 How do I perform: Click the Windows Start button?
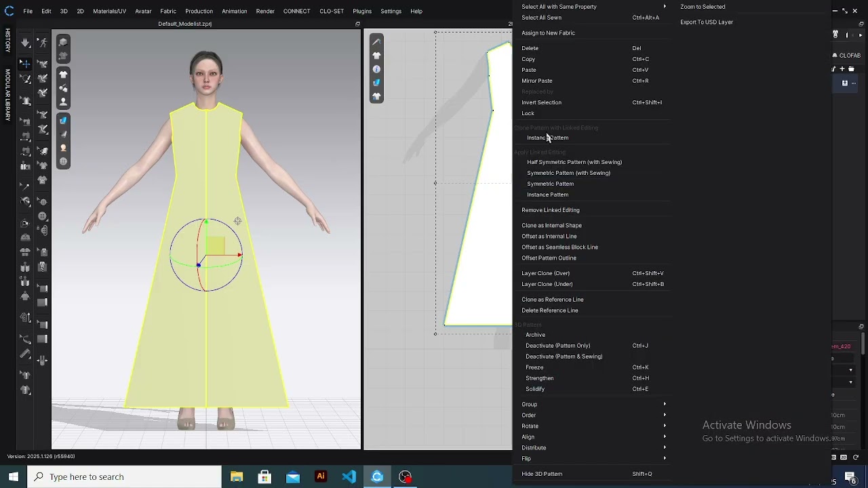click(14, 476)
